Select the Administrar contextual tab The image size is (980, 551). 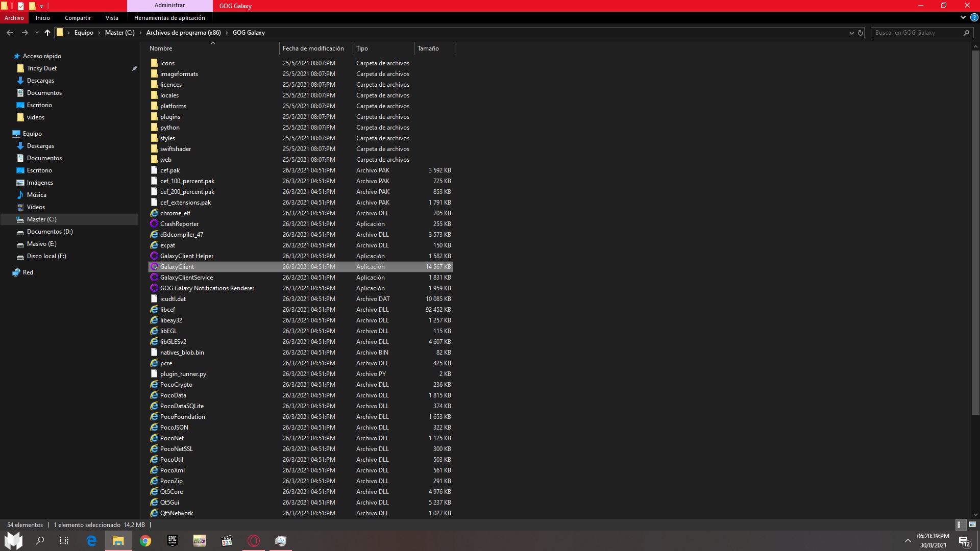click(170, 6)
